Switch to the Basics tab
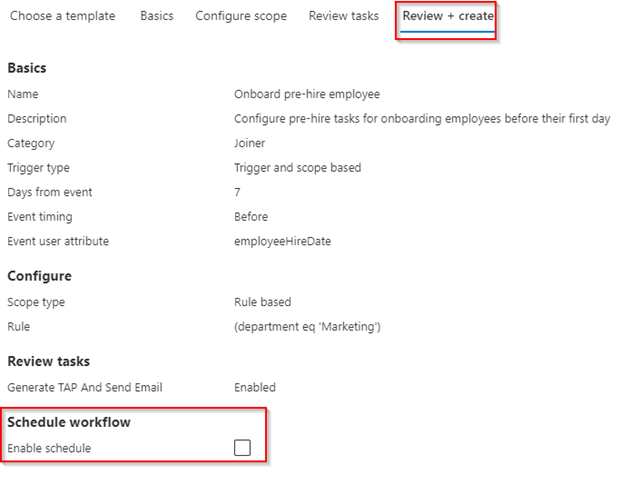Image resolution: width=630 pixels, height=485 pixels. pyautogui.click(x=155, y=16)
